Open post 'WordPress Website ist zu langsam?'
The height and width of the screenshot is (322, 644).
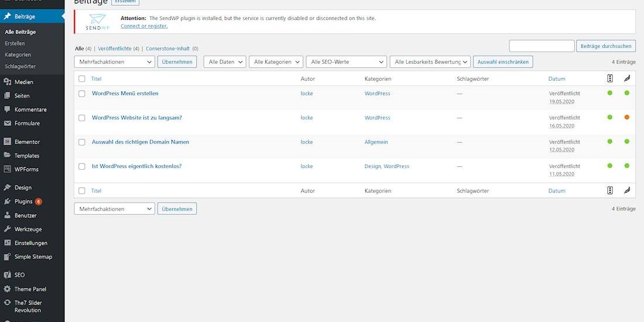(137, 118)
